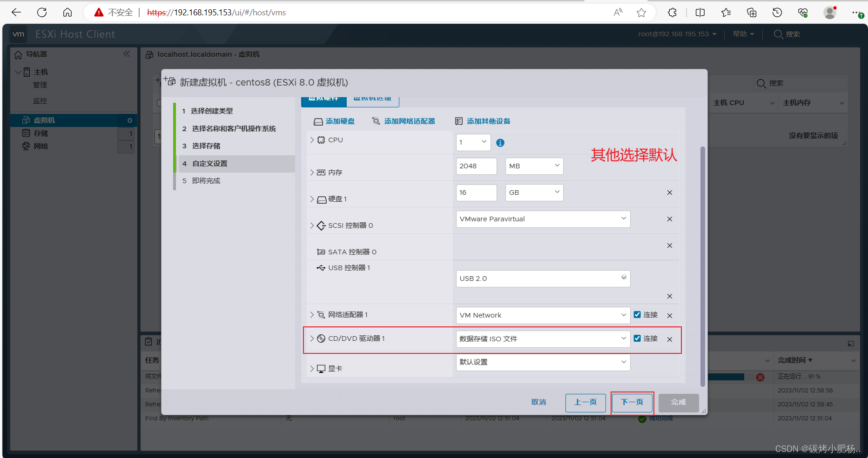The image size is (868, 458).
Task: Click the 上一页 previous page button
Action: 585,403
